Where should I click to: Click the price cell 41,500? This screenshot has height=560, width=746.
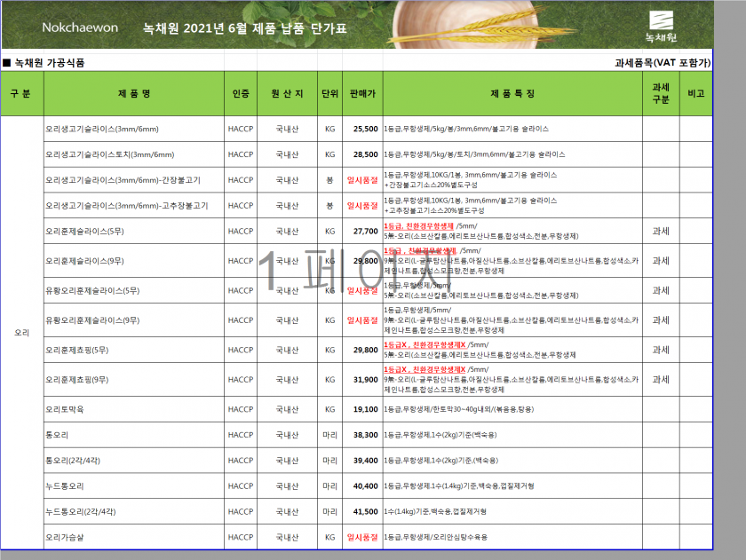[x=362, y=512]
